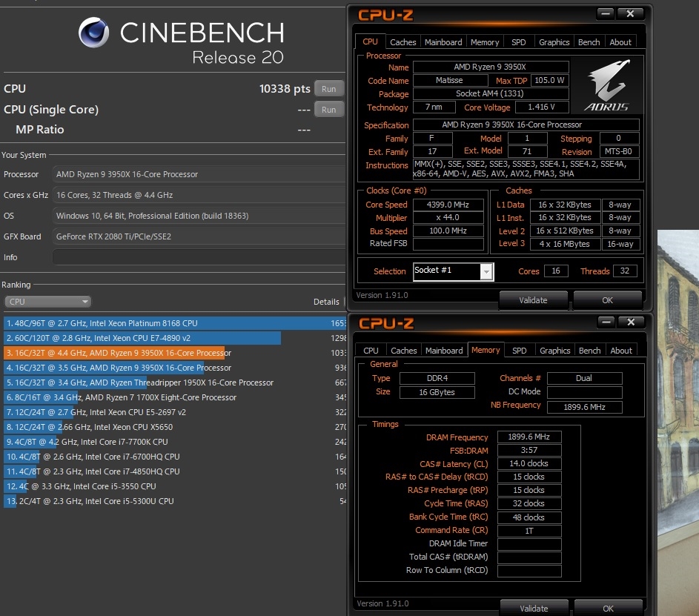699x616 pixels.
Task: Open Mainboard tab in top CPU-Z window
Action: (x=443, y=42)
